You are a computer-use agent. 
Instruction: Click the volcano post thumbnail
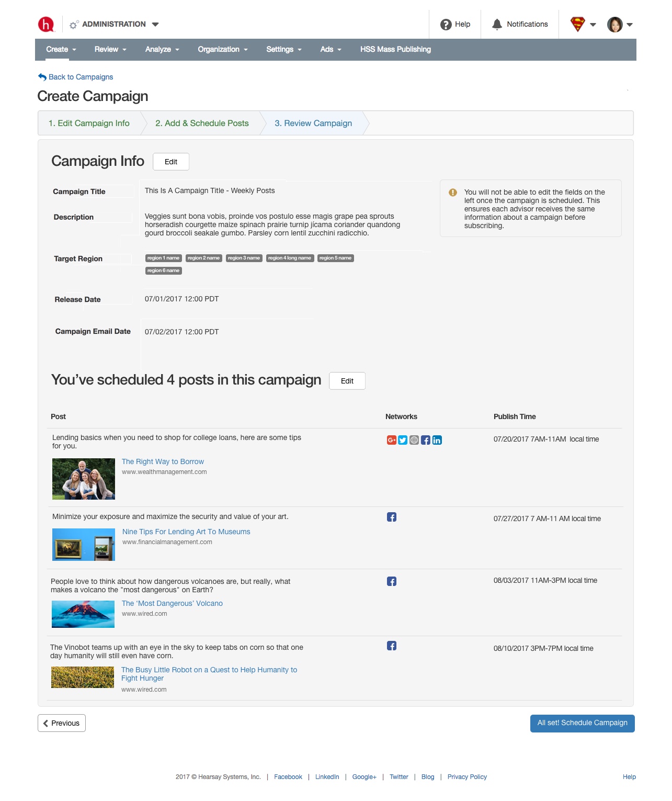click(83, 614)
